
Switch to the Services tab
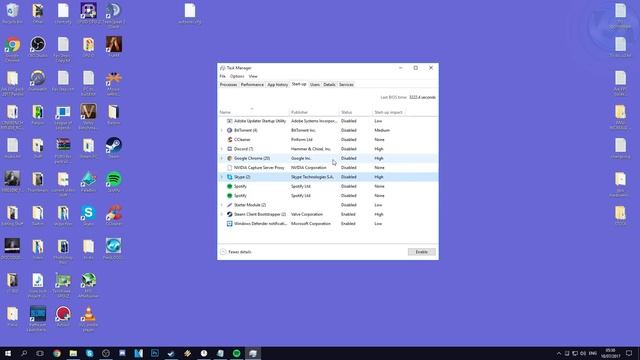pos(346,84)
